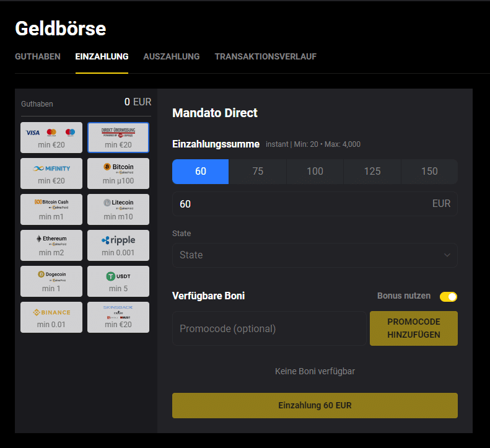Image resolution: width=490 pixels, height=448 pixels.
Task: Switch to the Guthaben tab
Action: pos(38,56)
